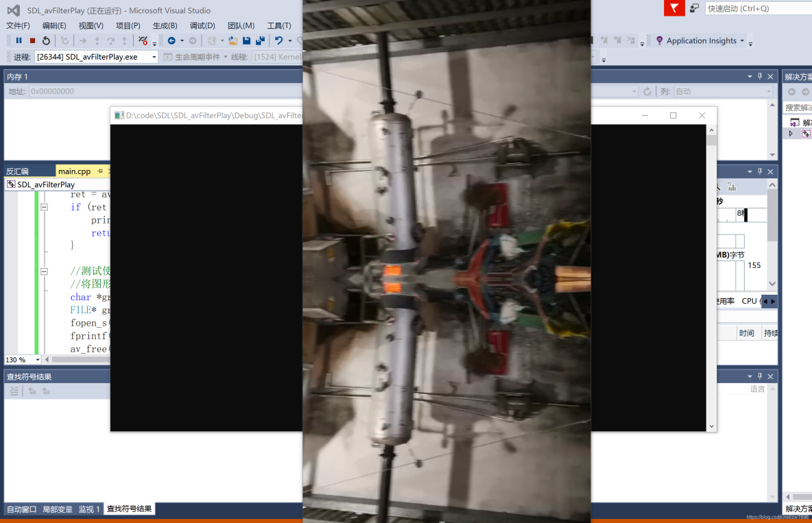Open the 生成(B) menu

(165, 25)
